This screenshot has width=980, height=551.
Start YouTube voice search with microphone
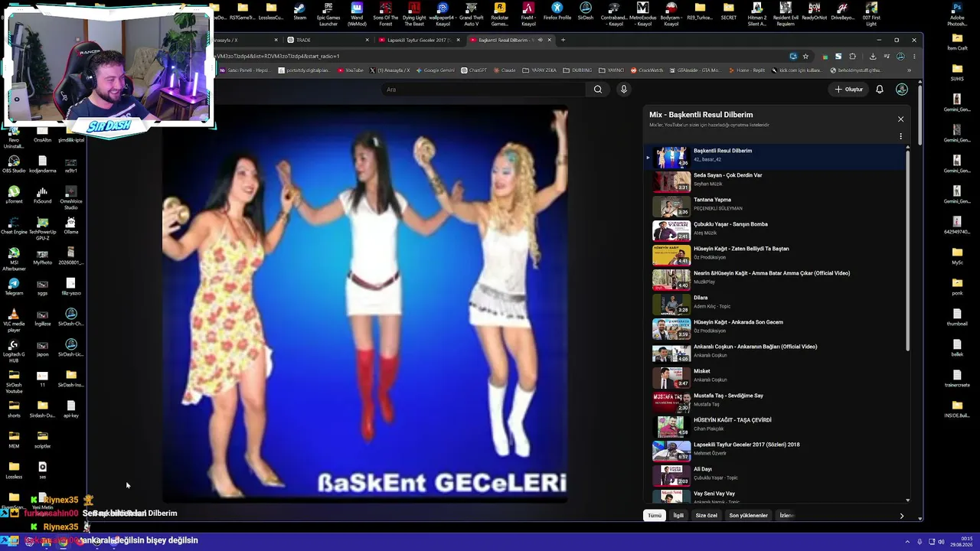coord(624,90)
